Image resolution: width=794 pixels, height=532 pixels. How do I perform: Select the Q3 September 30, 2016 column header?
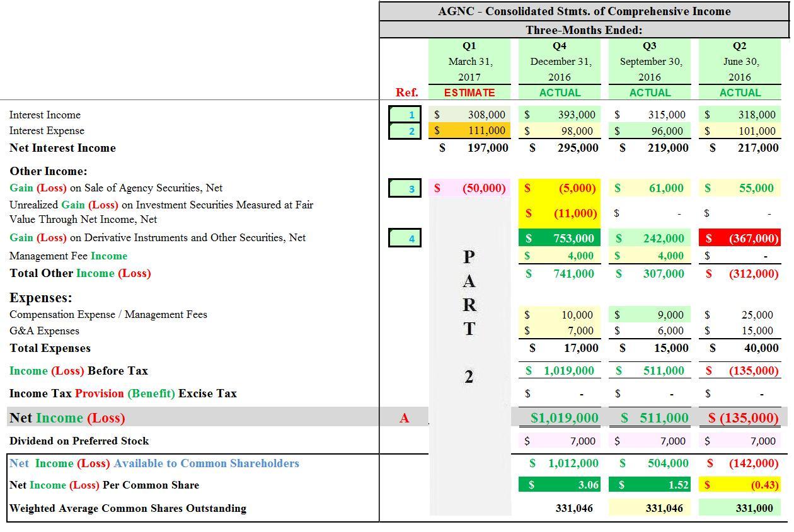point(650,61)
